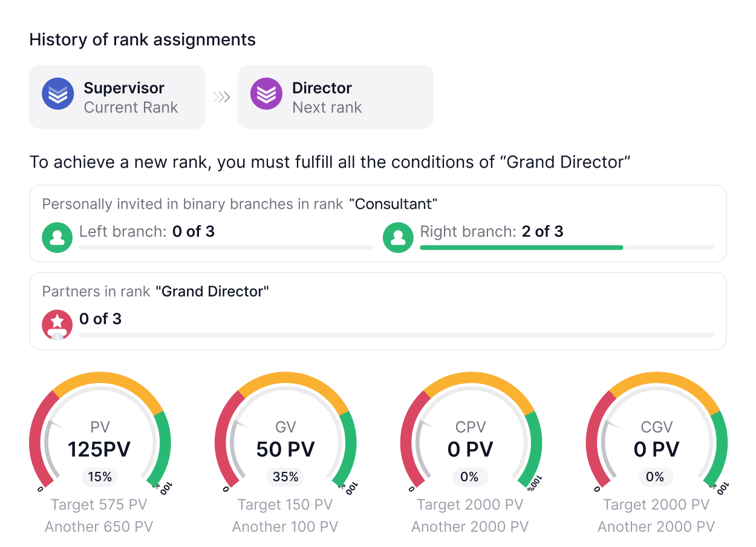
Task: Click the "Another 100 PV" label
Action: pos(285,526)
